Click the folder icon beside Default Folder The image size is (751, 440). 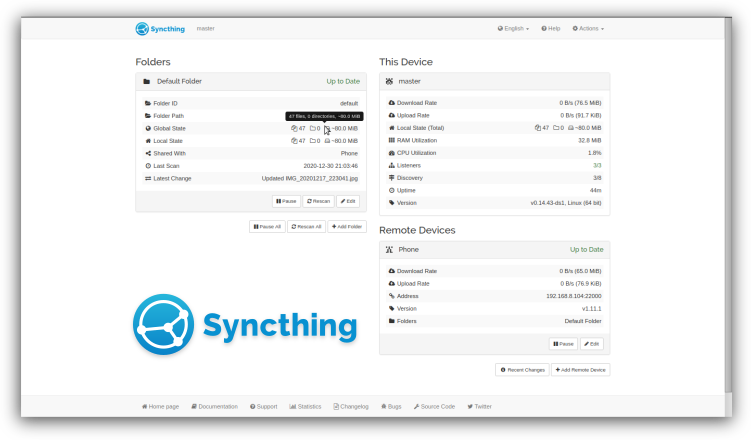point(147,81)
